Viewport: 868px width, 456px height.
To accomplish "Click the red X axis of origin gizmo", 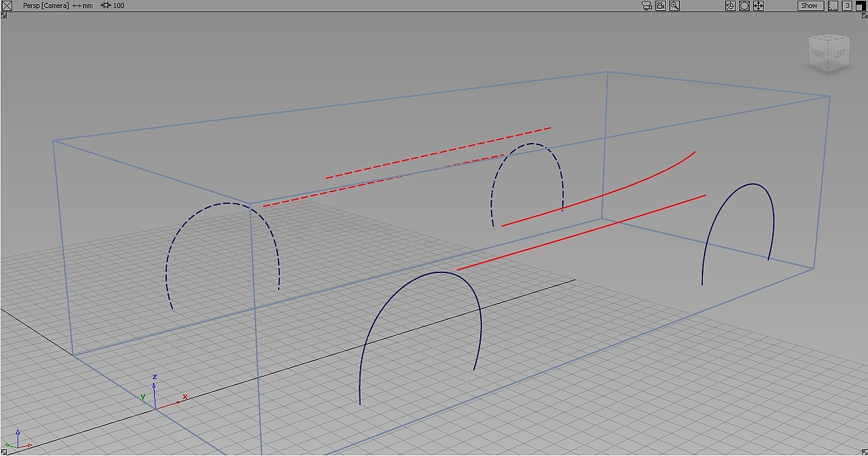I will [170, 405].
